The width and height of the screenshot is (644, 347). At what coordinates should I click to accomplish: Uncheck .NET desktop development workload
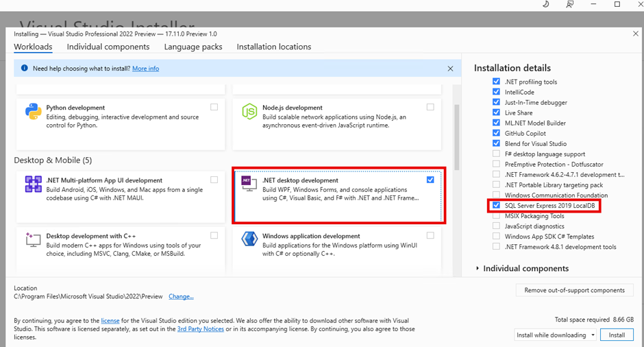430,180
